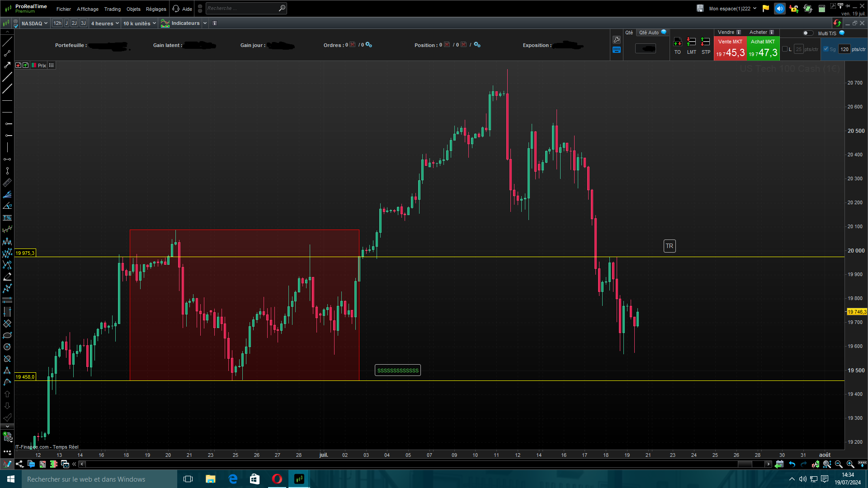Click the go-to-date calendar icon
Screen dimensions: 868x488
pos(779,464)
